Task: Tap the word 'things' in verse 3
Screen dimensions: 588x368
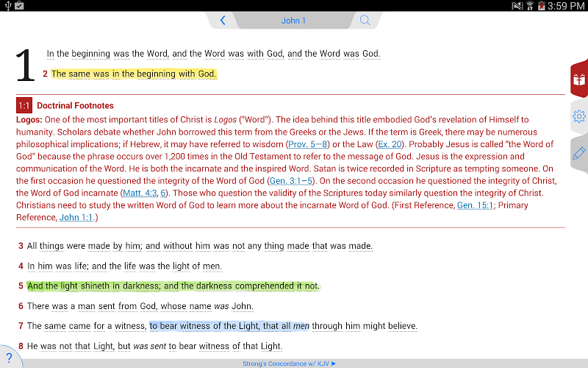Action: 51,246
